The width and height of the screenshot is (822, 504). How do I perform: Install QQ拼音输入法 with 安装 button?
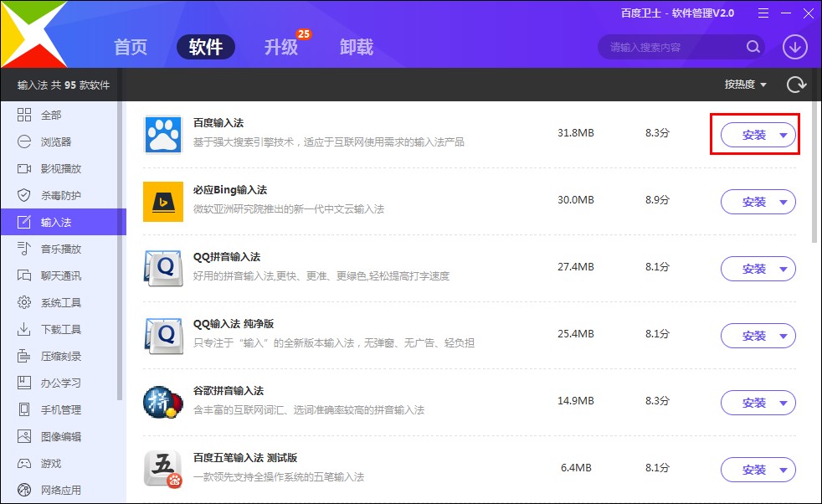coord(754,269)
